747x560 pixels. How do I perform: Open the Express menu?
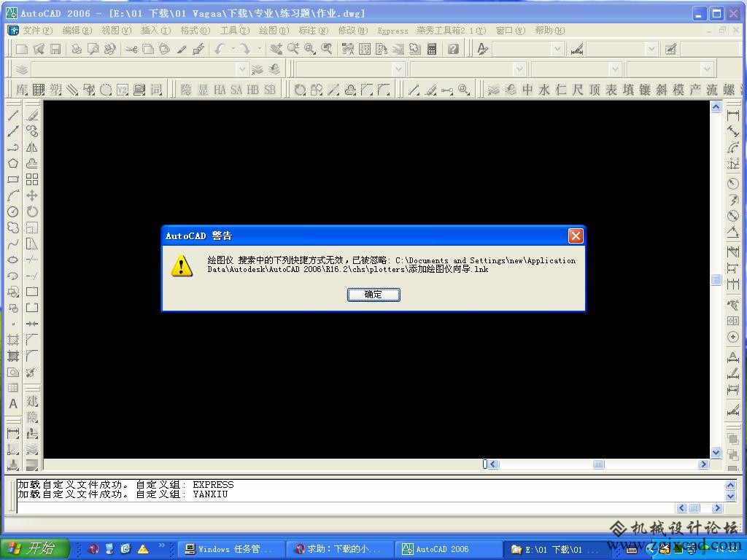coord(392,31)
